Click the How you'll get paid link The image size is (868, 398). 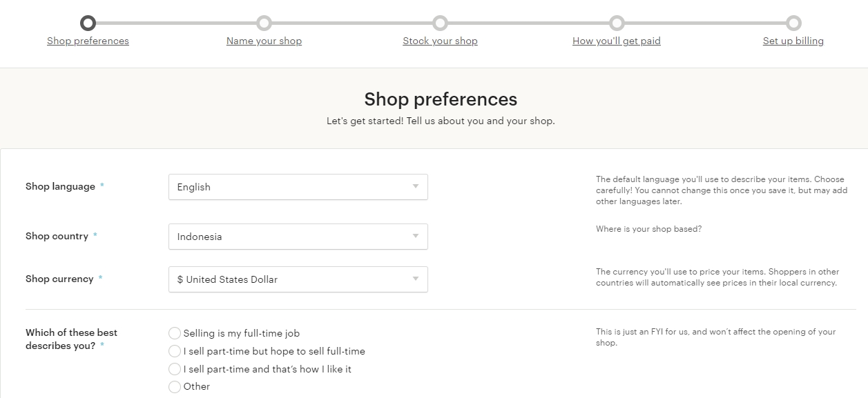616,41
